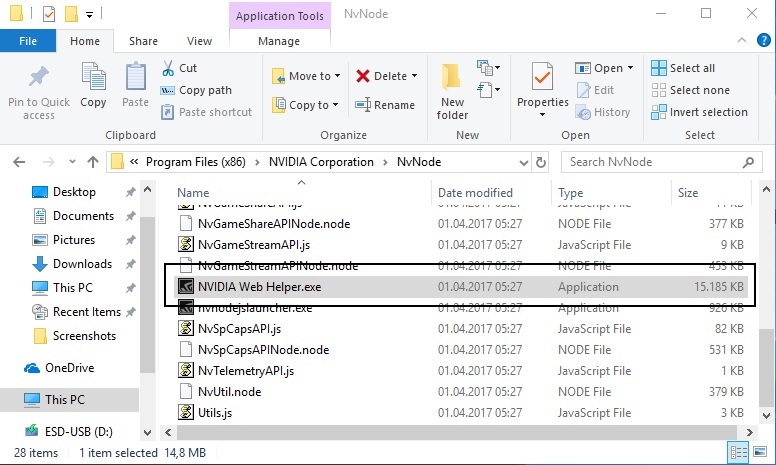Open the Copy to dropdown
The image size is (776, 465).
click(305, 105)
